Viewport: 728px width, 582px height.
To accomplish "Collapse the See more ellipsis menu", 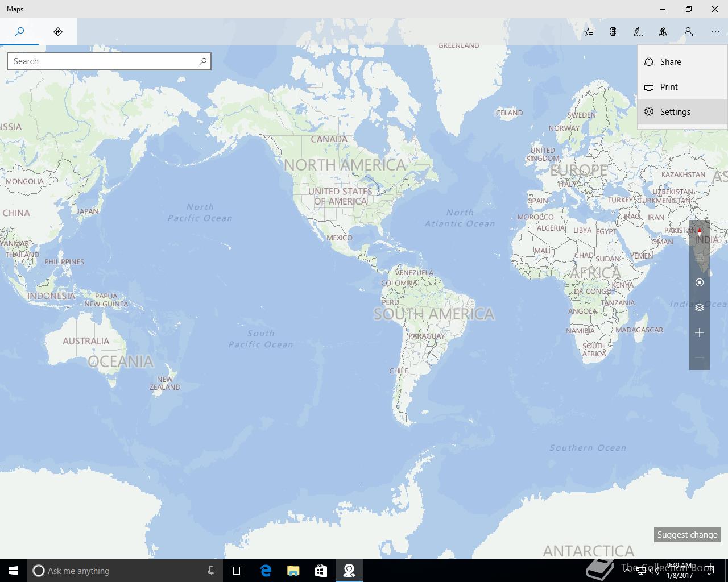I will point(715,32).
